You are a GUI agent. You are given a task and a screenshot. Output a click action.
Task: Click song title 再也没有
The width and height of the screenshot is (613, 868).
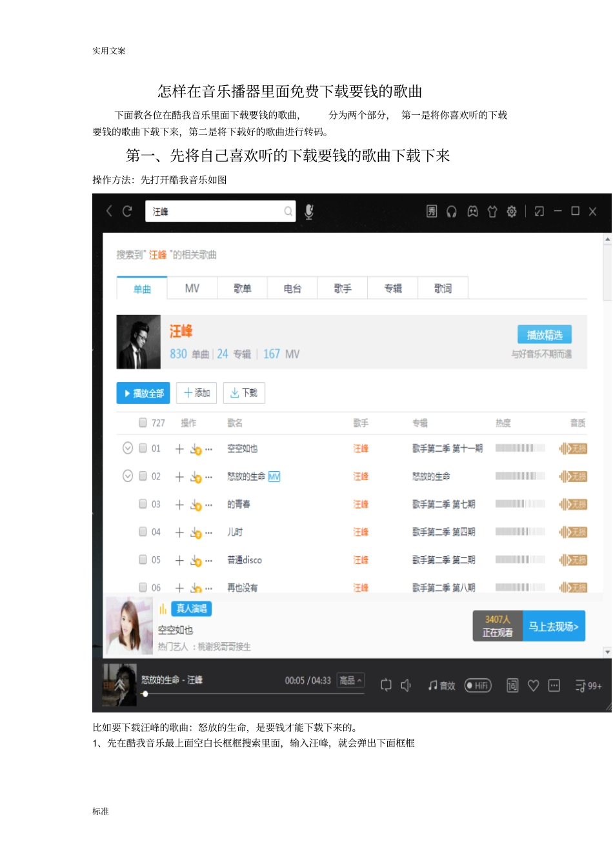(243, 588)
